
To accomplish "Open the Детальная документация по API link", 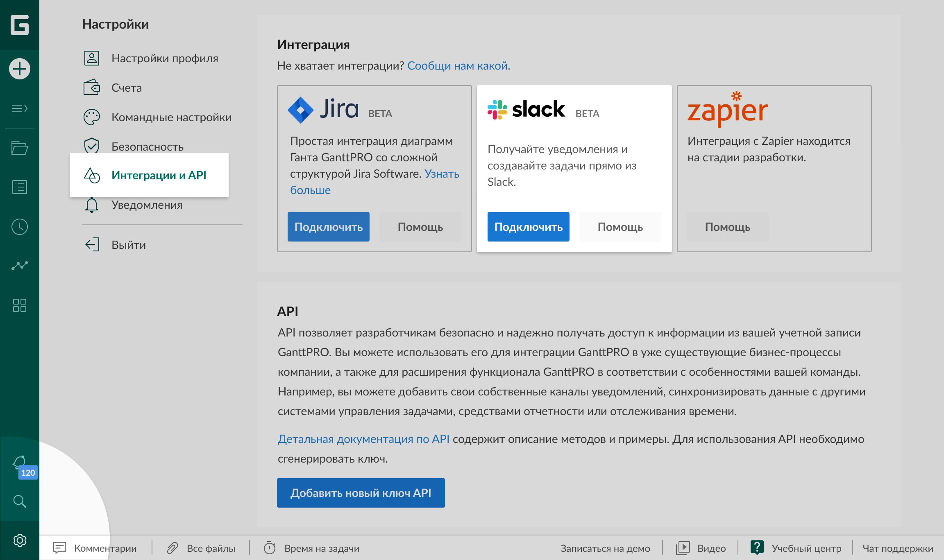I will tap(363, 439).
